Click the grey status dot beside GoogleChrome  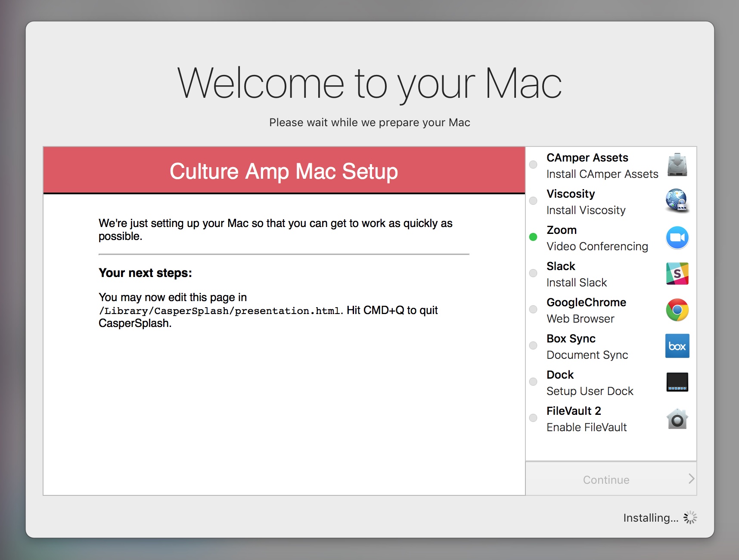[533, 309]
